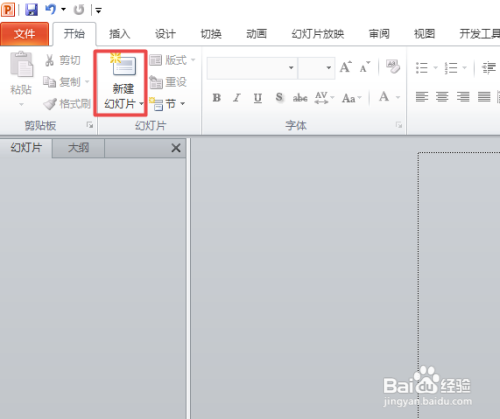Open character spacing AV dropdown
This screenshot has height=419, width=500.
[324, 98]
